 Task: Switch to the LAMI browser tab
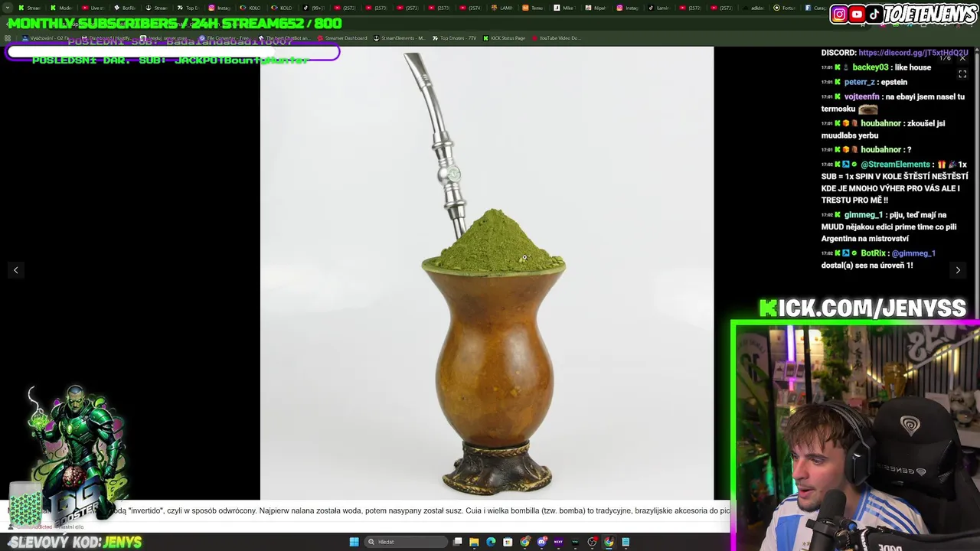[x=502, y=8]
